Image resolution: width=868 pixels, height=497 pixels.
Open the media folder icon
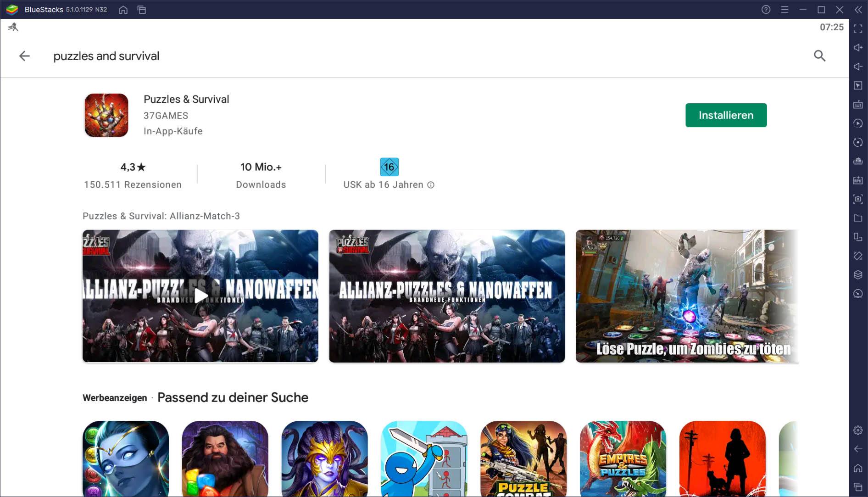pos(858,218)
